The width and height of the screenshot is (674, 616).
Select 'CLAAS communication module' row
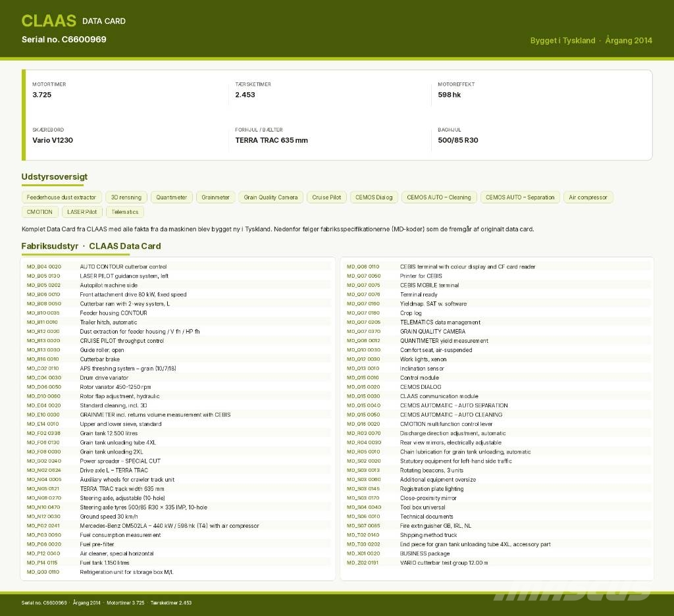[x=498, y=396]
